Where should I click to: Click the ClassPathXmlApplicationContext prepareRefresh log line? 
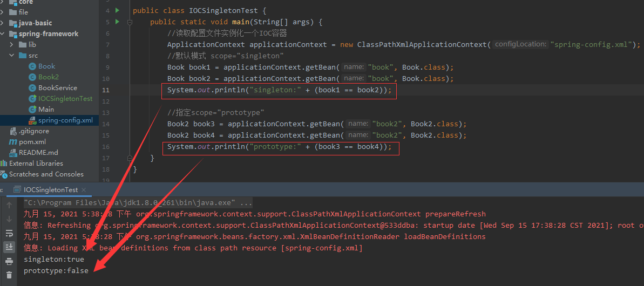click(x=255, y=214)
